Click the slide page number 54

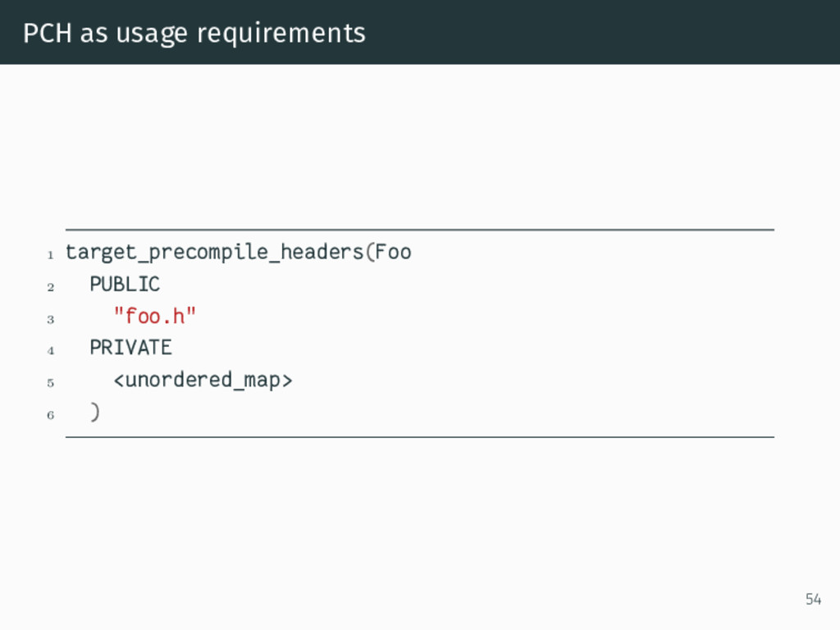pos(813,599)
